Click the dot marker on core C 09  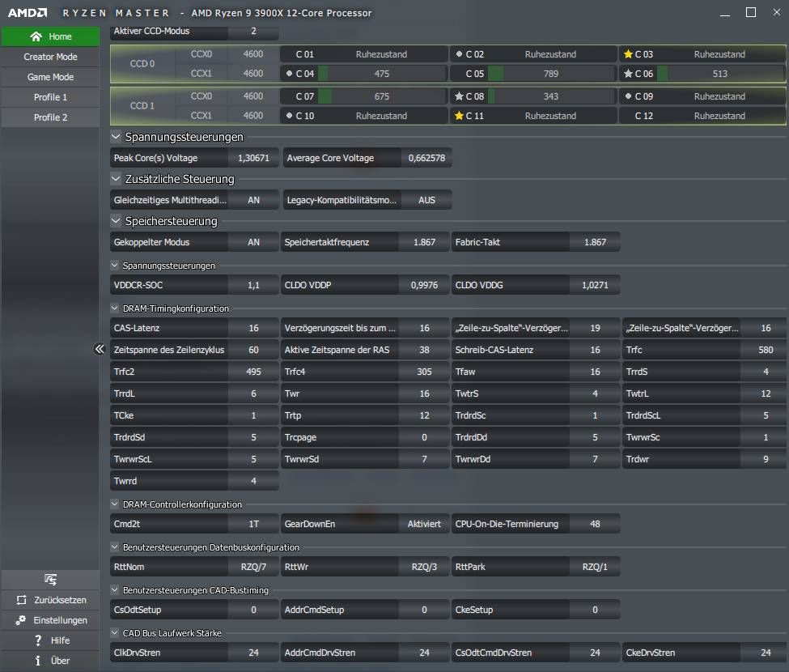tap(628, 96)
